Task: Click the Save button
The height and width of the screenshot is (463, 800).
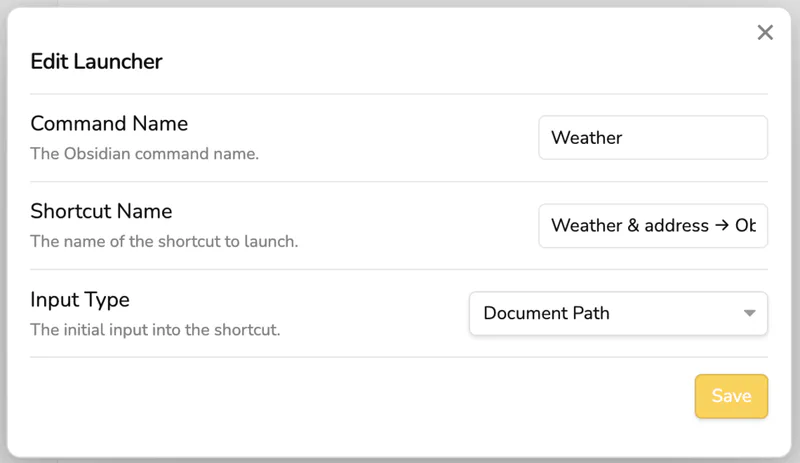Action: [731, 396]
